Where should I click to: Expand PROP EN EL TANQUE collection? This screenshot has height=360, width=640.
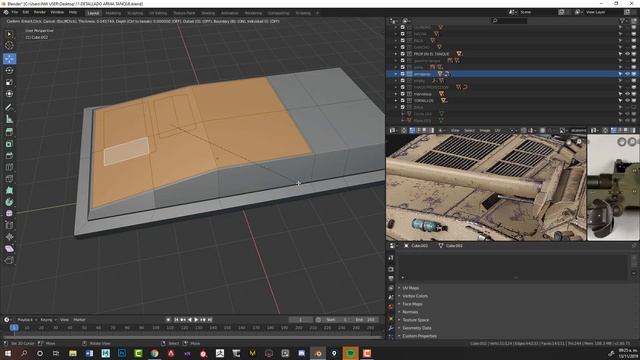coord(396,54)
